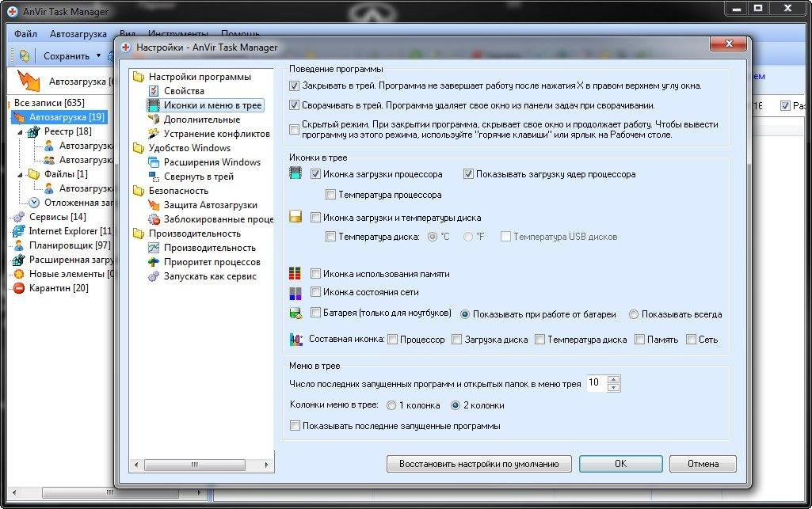The image size is (812, 509).
Task: Click the recent programs number field
Action: 597,383
